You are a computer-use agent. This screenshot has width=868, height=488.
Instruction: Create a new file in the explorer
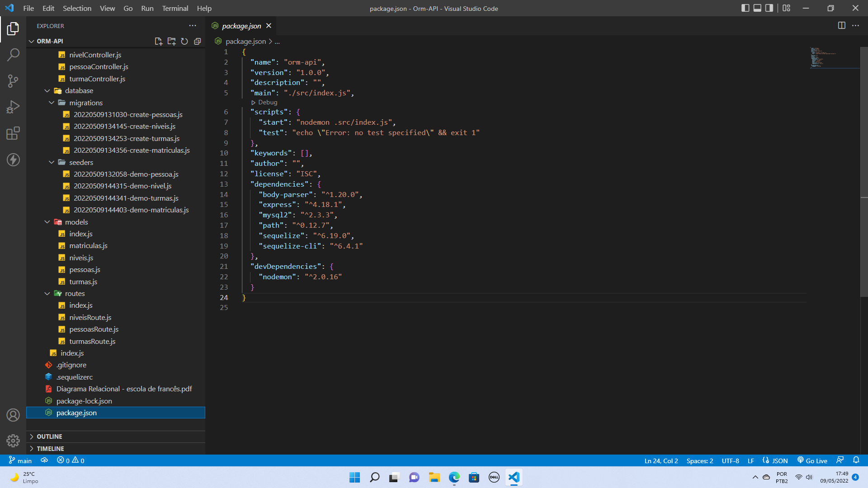[x=158, y=41]
